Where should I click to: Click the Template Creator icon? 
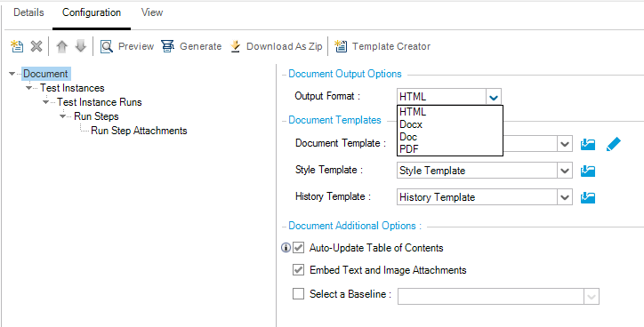pyautogui.click(x=341, y=46)
